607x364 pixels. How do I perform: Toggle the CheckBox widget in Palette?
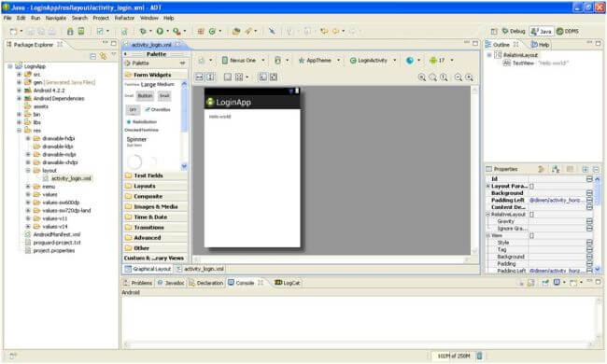pyautogui.click(x=158, y=110)
